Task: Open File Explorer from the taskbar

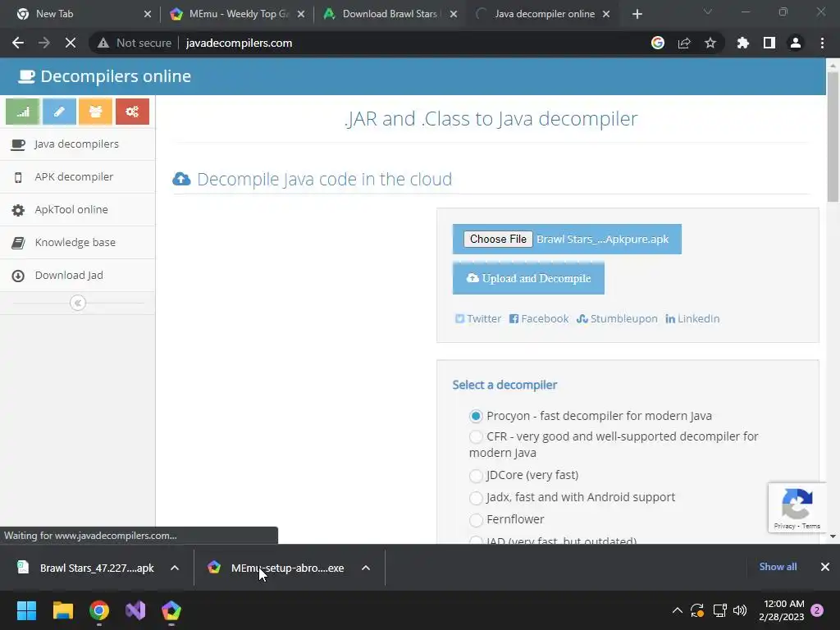Action: [62, 610]
